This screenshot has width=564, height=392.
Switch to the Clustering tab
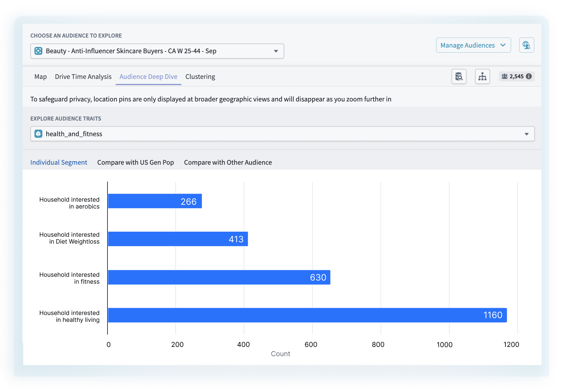click(200, 77)
